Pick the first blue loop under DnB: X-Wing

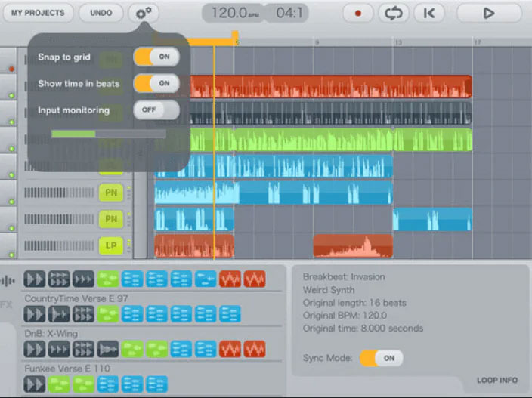[181, 349]
